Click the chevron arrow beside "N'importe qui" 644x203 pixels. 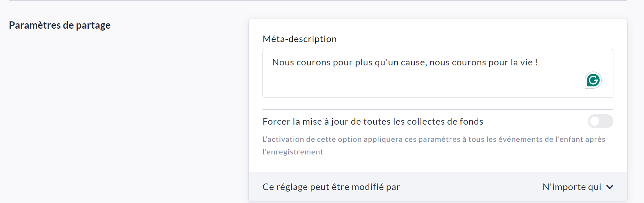[x=610, y=187]
